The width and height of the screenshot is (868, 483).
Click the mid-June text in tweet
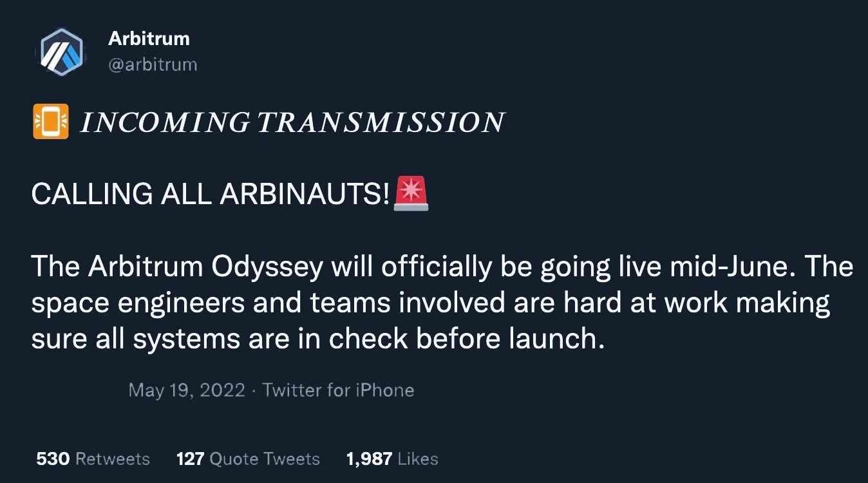747,267
